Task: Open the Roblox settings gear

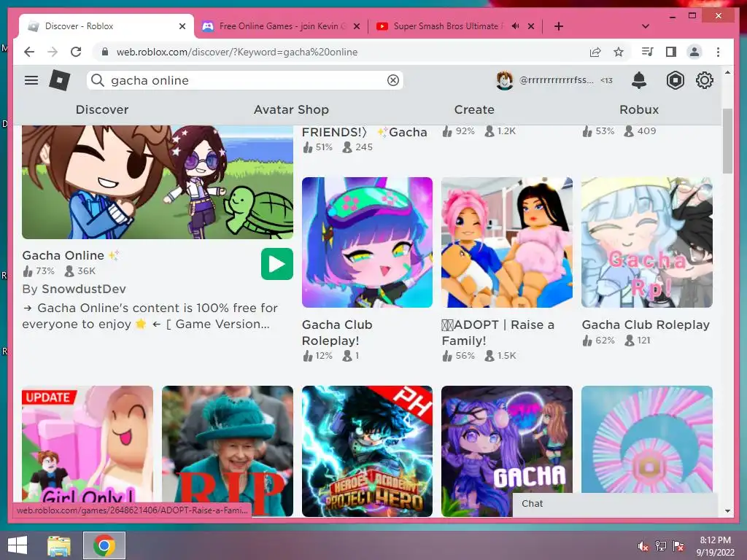Action: (704, 80)
